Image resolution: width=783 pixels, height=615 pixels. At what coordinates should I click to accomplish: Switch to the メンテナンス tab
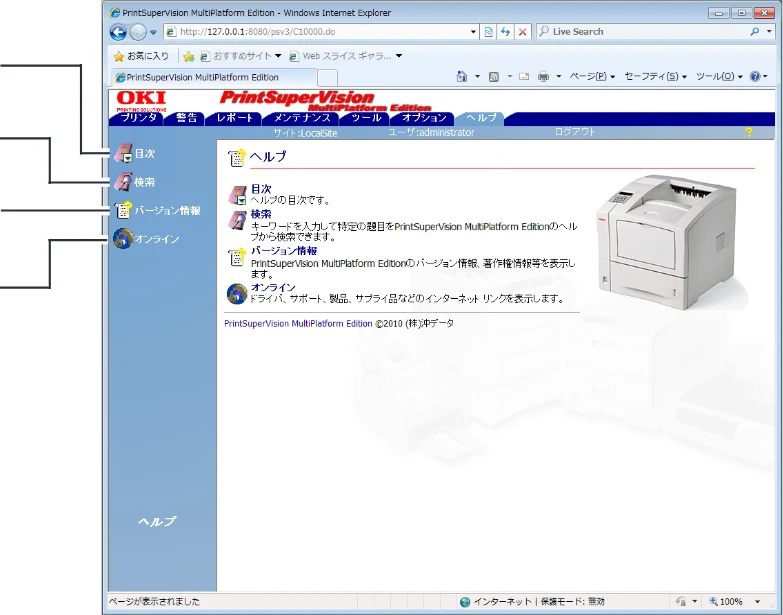[x=301, y=118]
